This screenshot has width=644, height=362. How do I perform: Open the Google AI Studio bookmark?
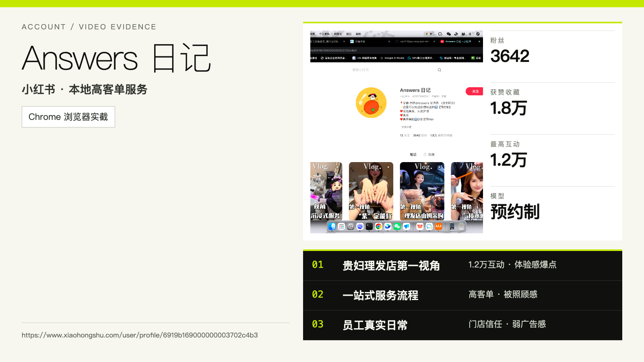coord(392,58)
